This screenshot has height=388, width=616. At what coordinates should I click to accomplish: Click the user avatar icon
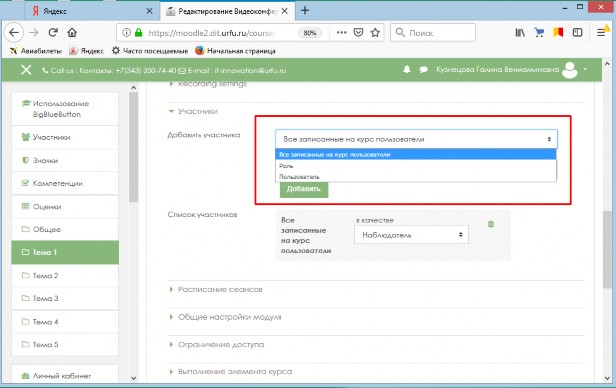(x=570, y=70)
